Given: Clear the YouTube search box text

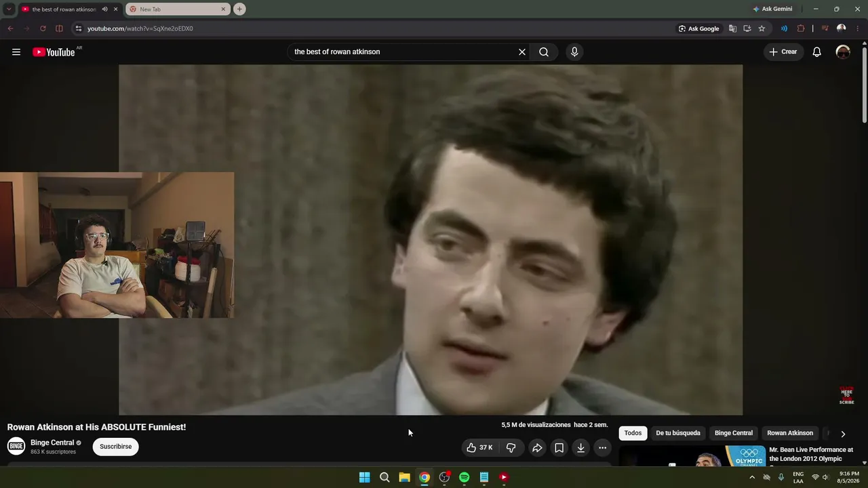Looking at the screenshot, I should [522, 52].
